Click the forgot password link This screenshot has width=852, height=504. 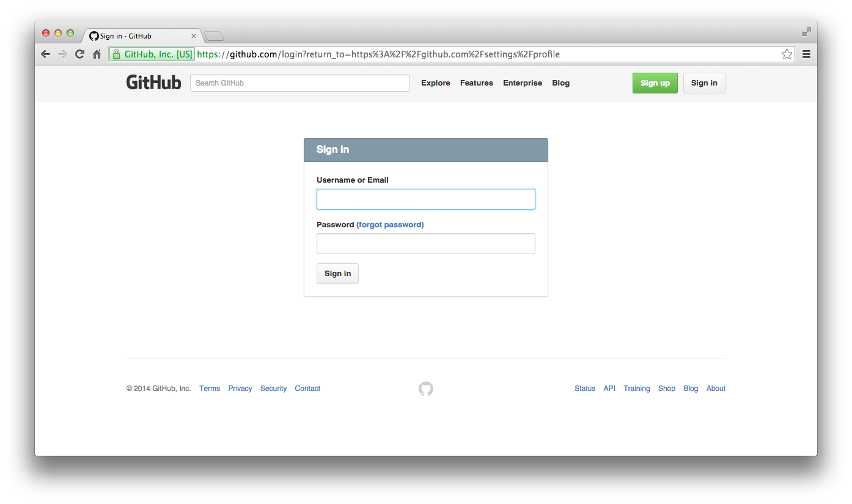[390, 225]
